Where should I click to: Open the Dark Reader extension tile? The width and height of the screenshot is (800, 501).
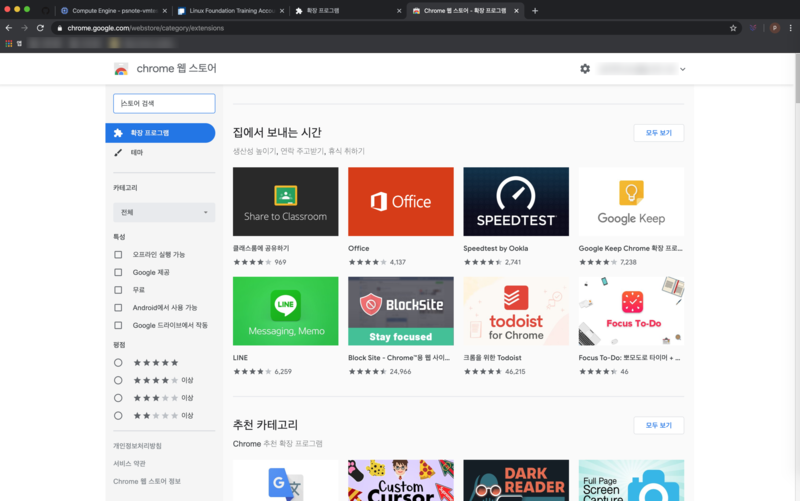(x=516, y=480)
